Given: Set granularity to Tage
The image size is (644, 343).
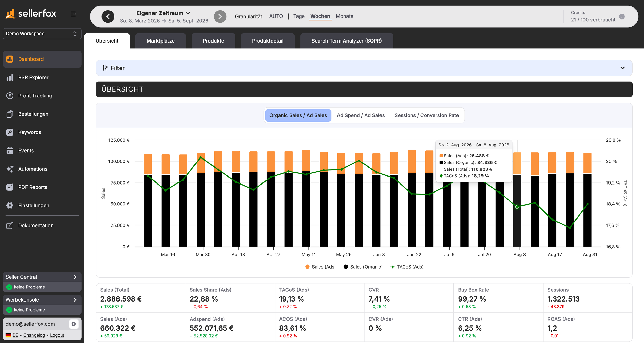Looking at the screenshot, I should 299,16.
